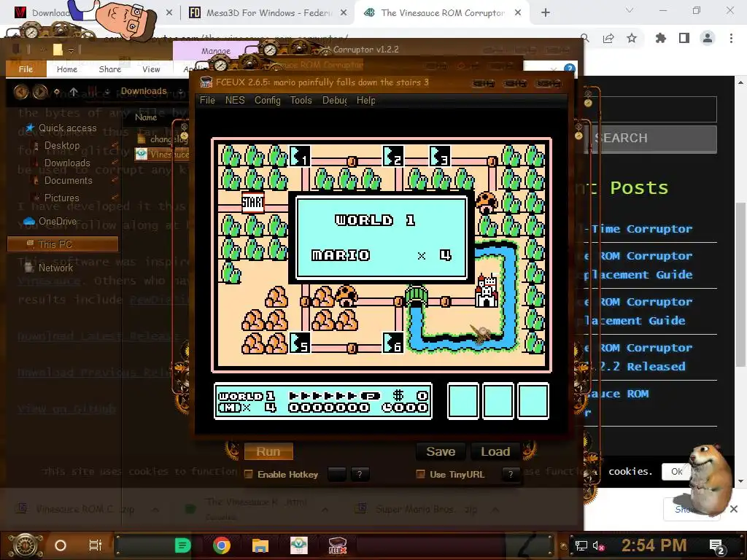Expand options for The Vinesauce R html download
This screenshot has width=747, height=560.
click(x=325, y=510)
